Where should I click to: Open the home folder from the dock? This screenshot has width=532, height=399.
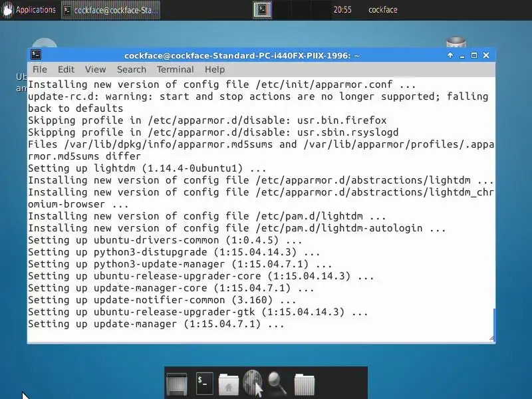(x=228, y=384)
